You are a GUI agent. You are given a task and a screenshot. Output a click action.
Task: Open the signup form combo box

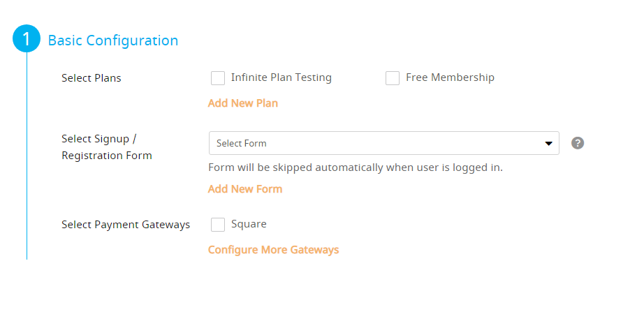point(384,143)
